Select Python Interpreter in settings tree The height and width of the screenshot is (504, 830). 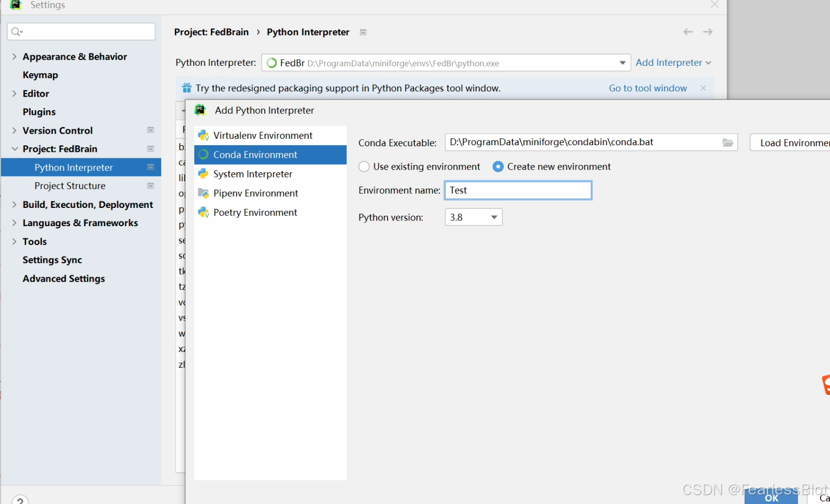pos(81,167)
